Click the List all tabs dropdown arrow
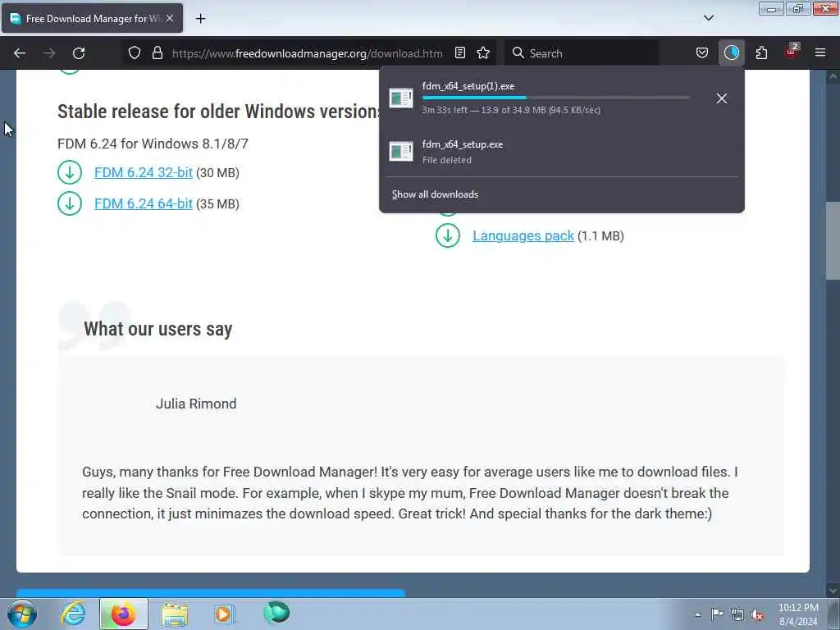The image size is (840, 630). (x=708, y=18)
